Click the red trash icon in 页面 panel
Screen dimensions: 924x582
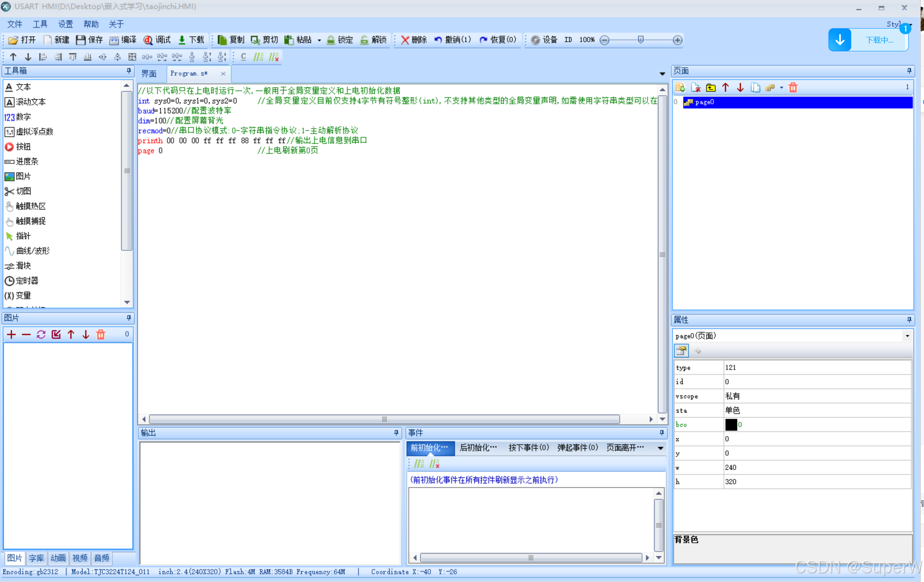click(793, 87)
